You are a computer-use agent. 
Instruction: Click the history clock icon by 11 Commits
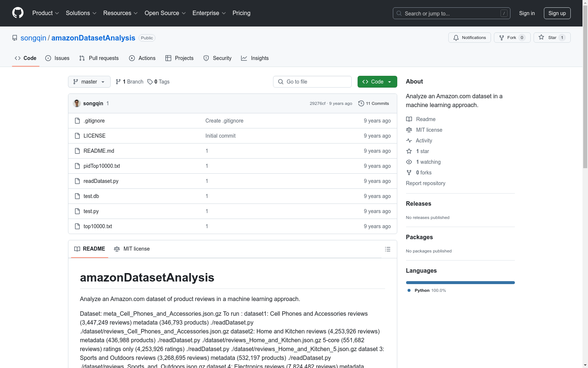point(361,103)
